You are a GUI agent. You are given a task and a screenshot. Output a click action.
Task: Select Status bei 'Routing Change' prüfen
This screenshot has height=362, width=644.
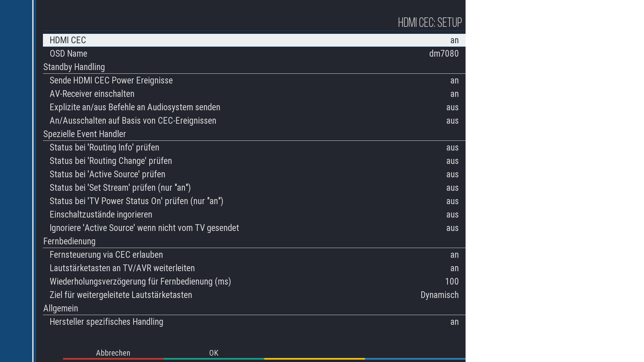(254, 161)
